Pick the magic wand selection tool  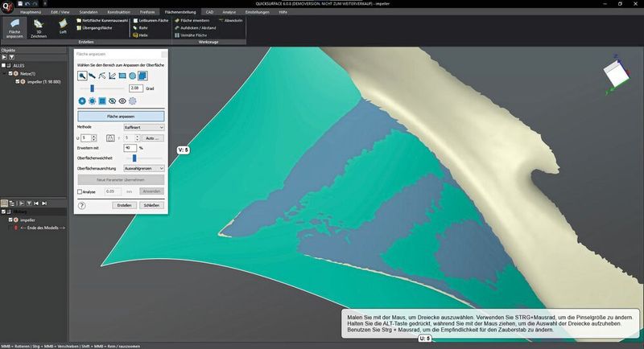pos(103,76)
